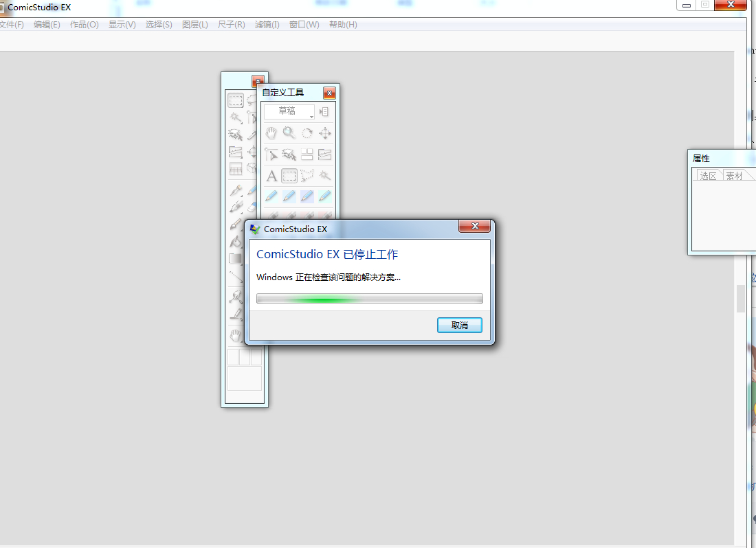This screenshot has height=548, width=756.
Task: Choose the layer select tool in the custom tools panel
Action: (x=289, y=154)
